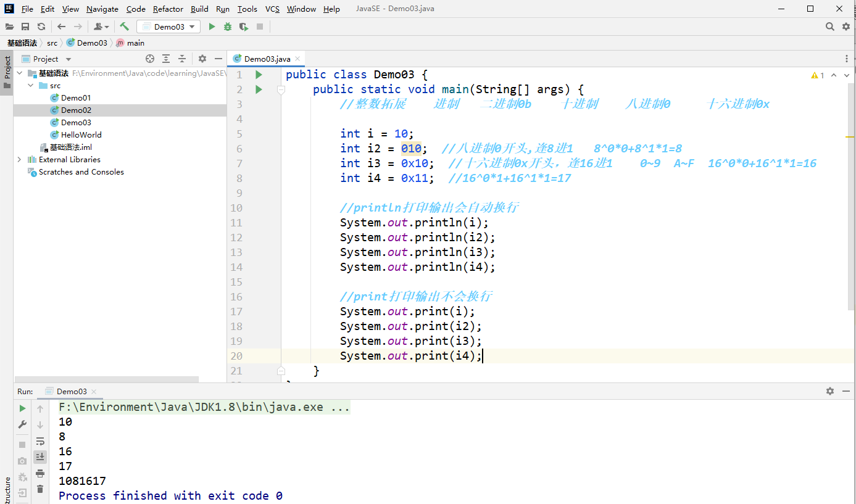Toggle scroll to end in console
Viewport: 856px width, 504px height.
pyautogui.click(x=40, y=456)
